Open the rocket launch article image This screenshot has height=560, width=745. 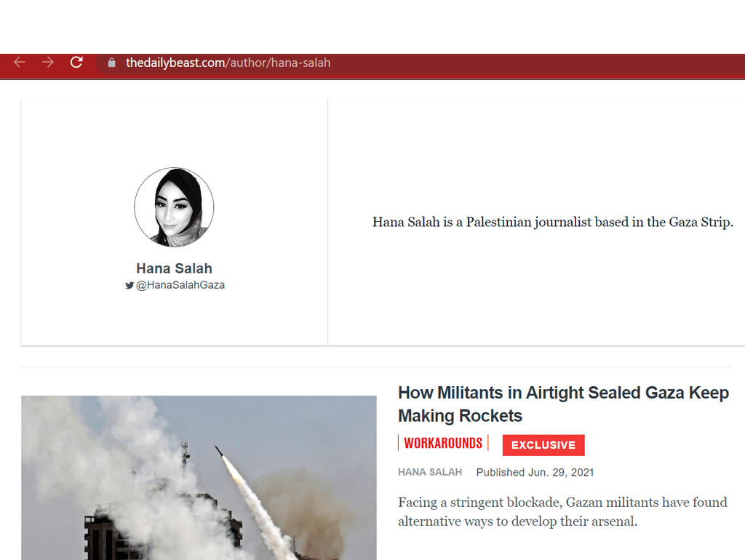coord(199,478)
